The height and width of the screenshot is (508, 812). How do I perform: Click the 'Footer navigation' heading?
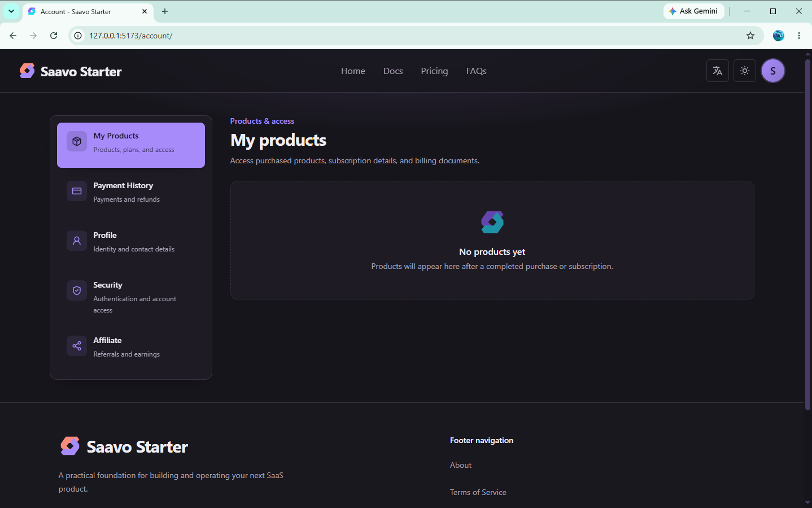pyautogui.click(x=482, y=440)
